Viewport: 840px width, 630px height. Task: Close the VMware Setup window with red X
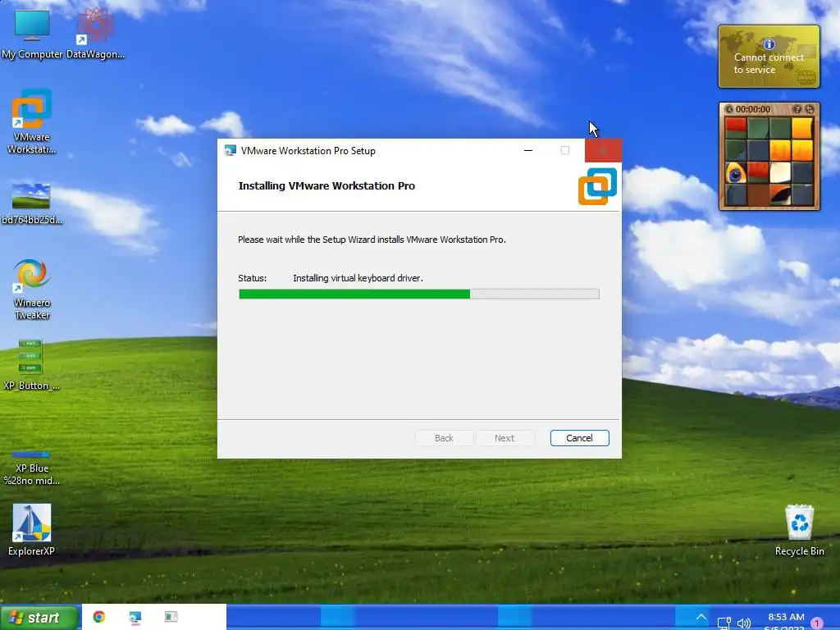point(603,151)
